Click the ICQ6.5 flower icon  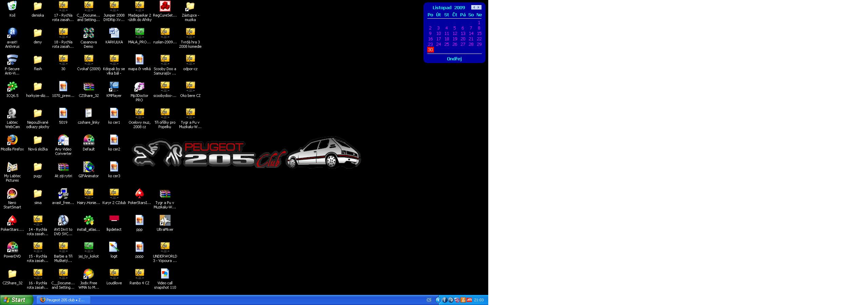[12, 86]
